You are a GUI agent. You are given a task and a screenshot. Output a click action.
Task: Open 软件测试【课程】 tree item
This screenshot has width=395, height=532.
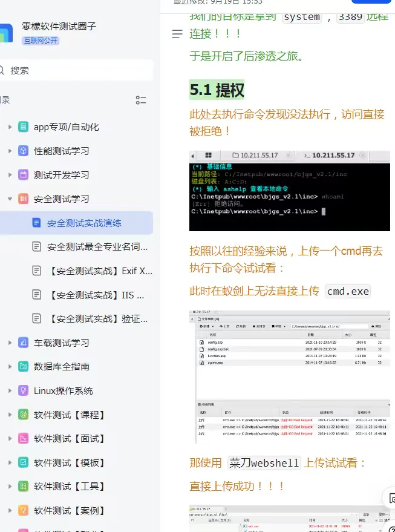pyautogui.click(x=70, y=415)
